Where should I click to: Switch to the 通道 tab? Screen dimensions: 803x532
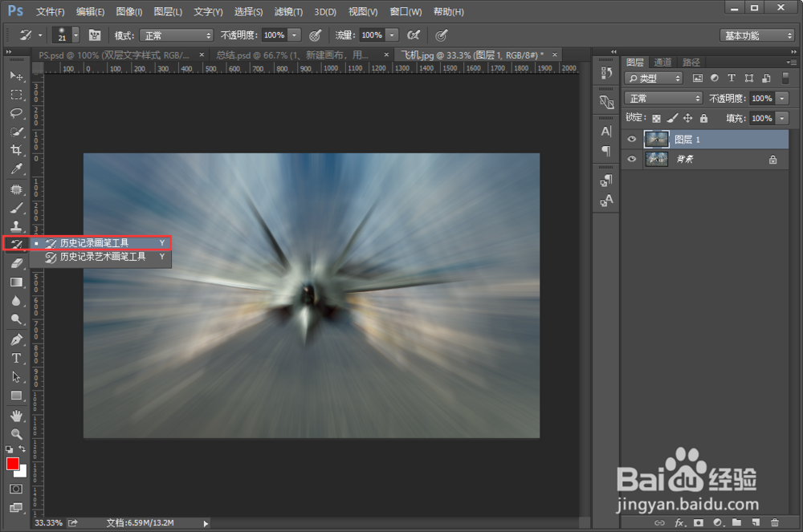pos(662,63)
